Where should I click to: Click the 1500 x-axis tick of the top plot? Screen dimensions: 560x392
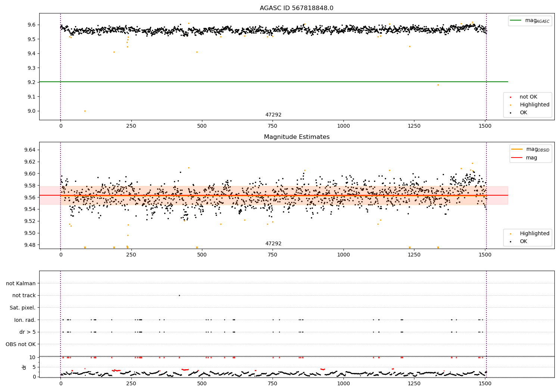pos(485,126)
